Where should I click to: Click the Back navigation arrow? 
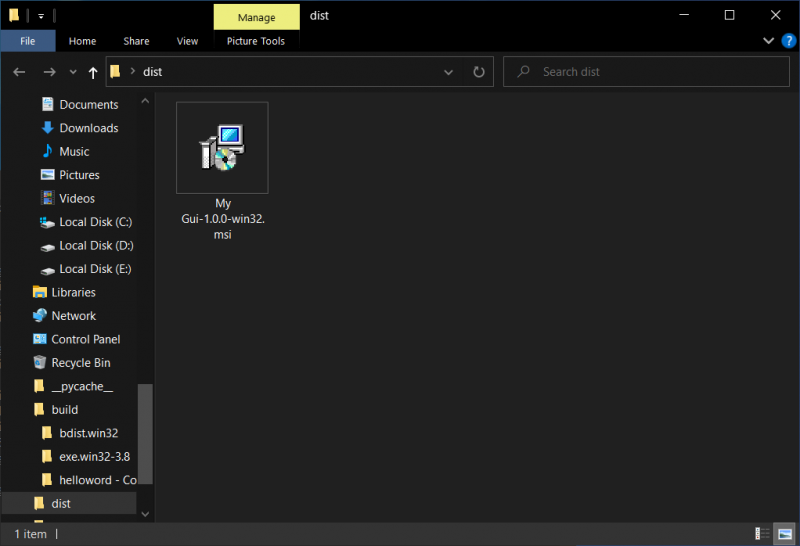20,72
